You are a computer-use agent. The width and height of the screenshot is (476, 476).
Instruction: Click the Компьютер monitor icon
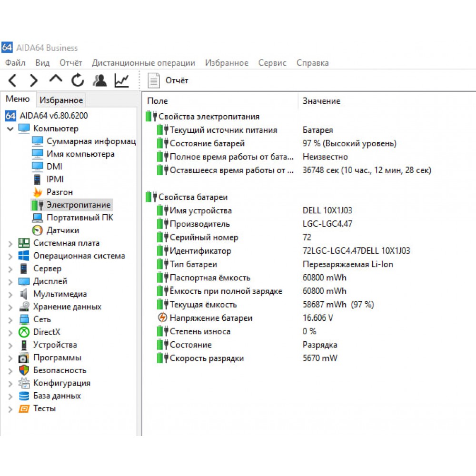(24, 129)
